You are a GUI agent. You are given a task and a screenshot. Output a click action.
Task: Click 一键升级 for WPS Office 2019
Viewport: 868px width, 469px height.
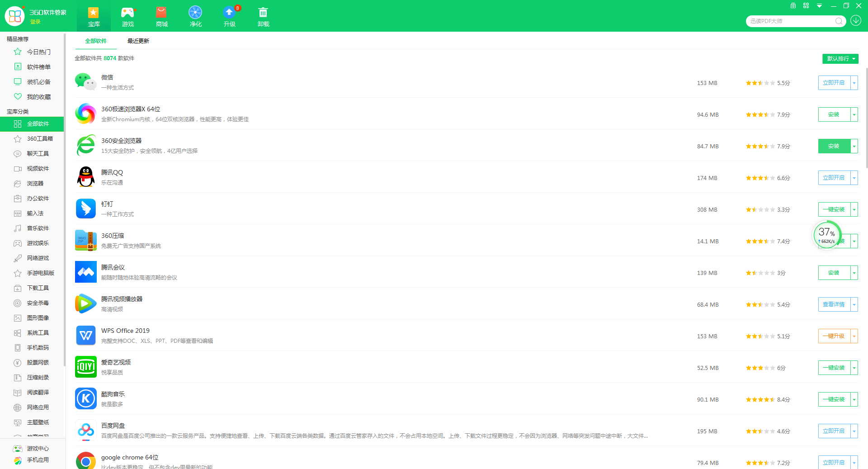coord(834,336)
